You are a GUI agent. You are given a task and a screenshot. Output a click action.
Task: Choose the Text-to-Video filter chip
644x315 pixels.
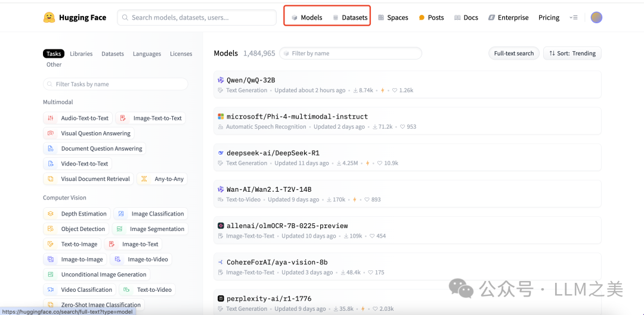pos(147,289)
